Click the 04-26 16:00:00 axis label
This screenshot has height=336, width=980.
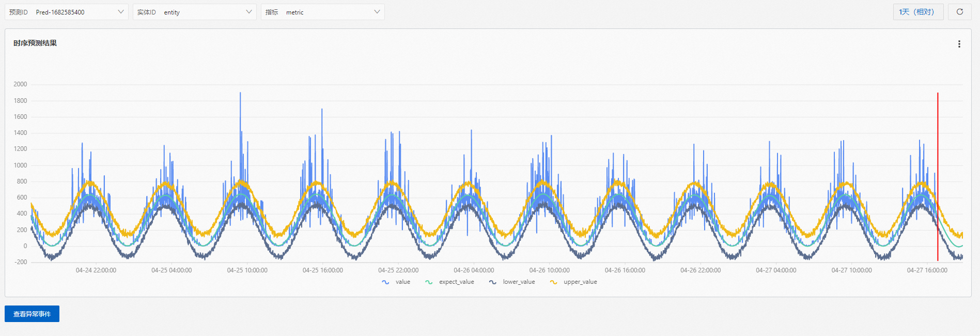click(625, 270)
